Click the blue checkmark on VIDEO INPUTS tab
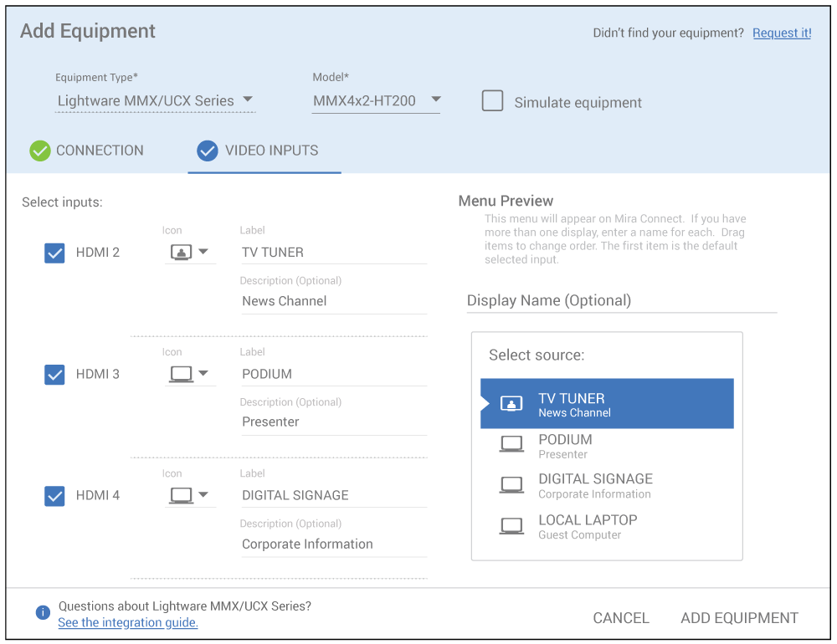Screen dimensions: 837x644 coord(207,151)
